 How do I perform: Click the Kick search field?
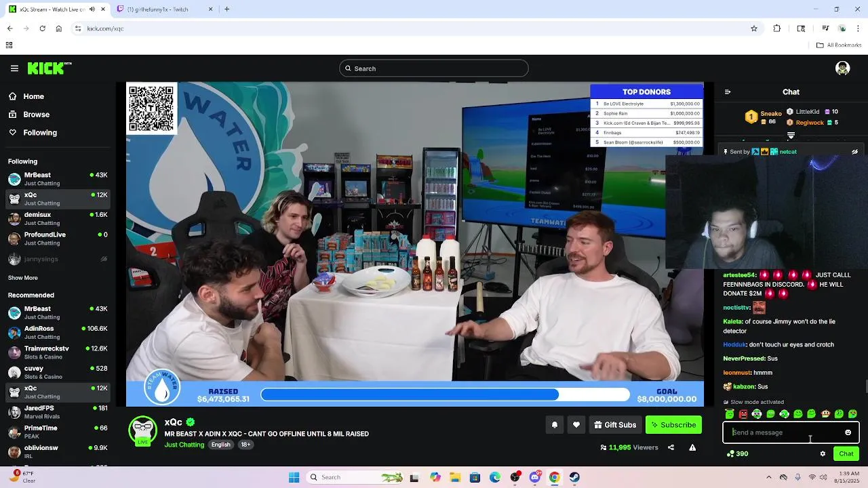(434, 68)
